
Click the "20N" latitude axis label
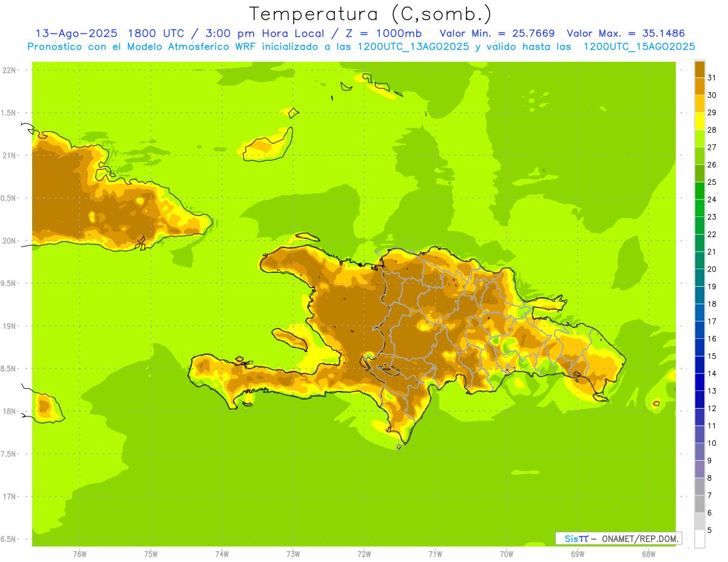pos(9,241)
